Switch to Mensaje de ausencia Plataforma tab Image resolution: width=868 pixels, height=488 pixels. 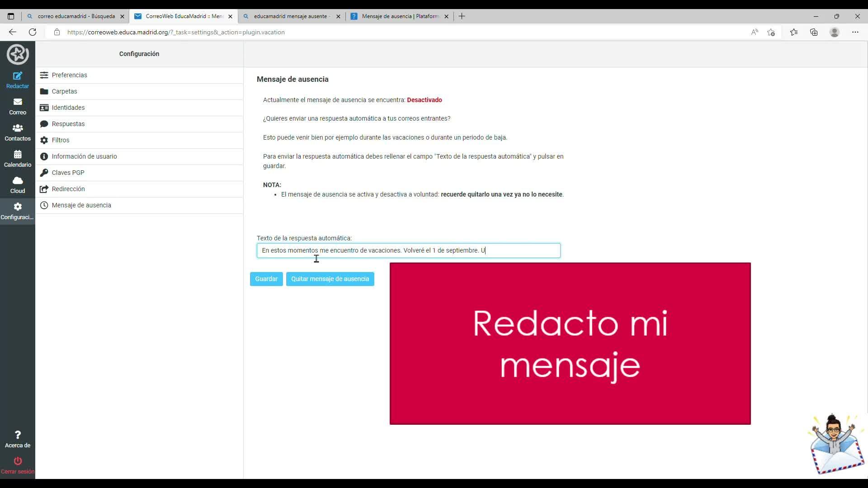pyautogui.click(x=400, y=16)
